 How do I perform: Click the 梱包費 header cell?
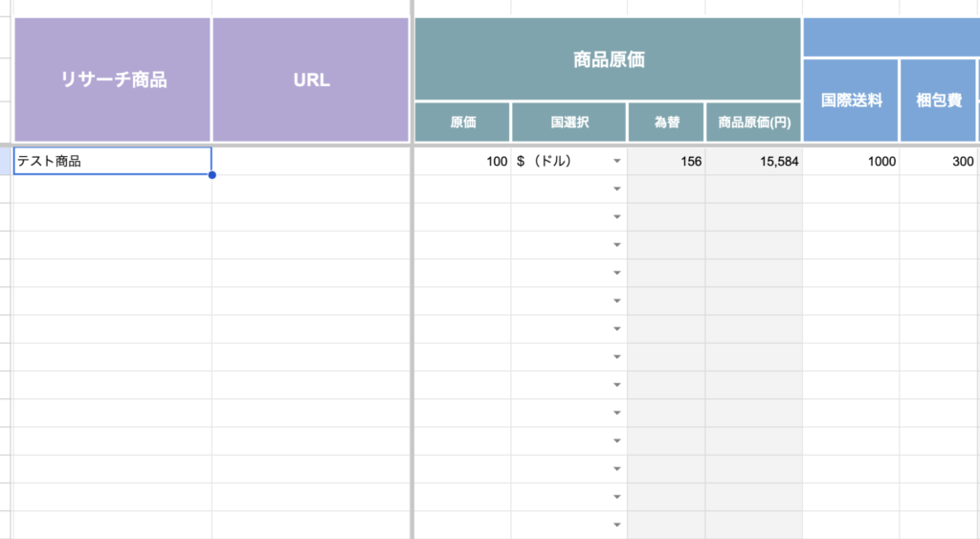tap(938, 101)
